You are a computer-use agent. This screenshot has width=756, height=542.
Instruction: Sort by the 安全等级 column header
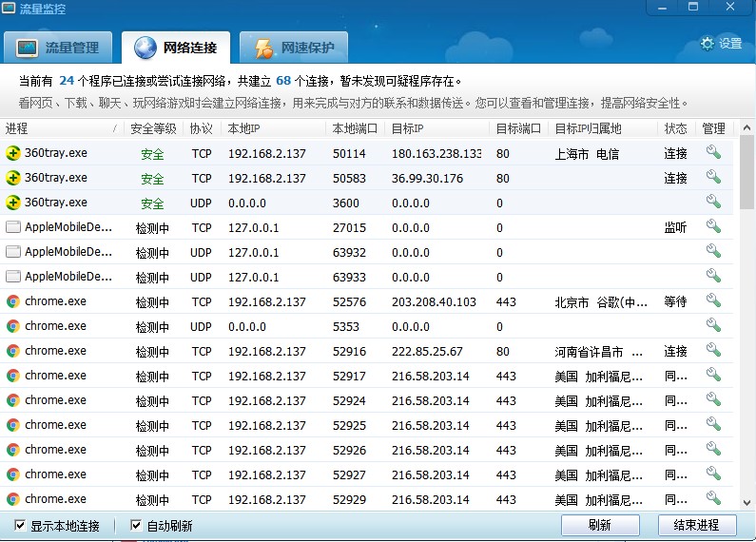(153, 128)
